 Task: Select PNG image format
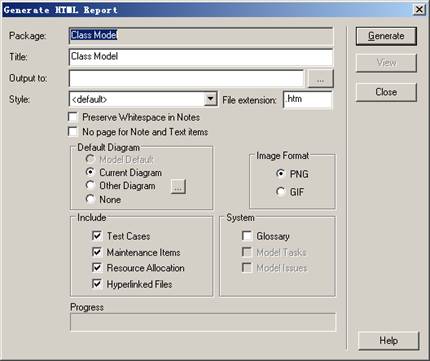tap(281, 174)
